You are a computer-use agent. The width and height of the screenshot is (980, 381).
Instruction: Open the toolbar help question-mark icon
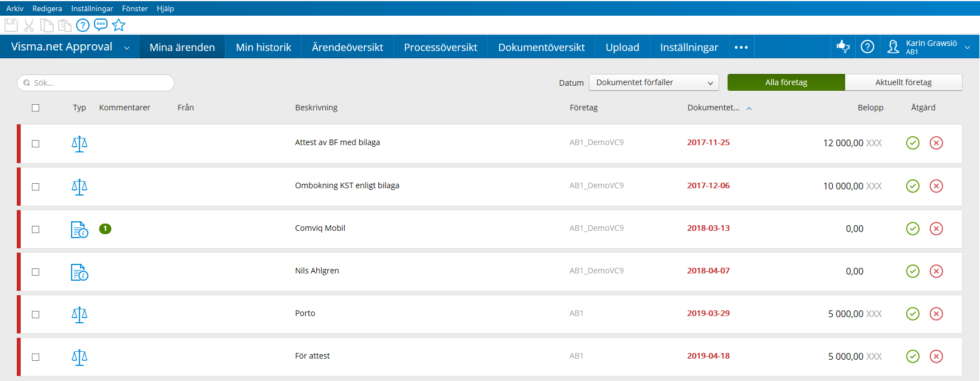pos(83,25)
